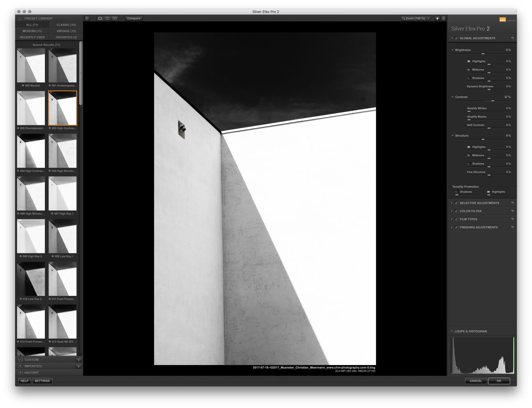
Task: Switch to side-by-side preview view
Action: pyautogui.click(x=115, y=18)
